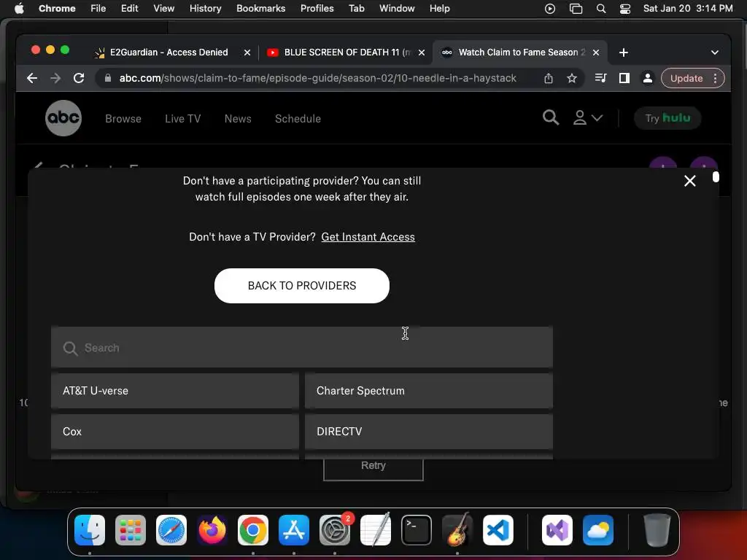
Task: Click the site lock icon in address bar
Action: 108,78
